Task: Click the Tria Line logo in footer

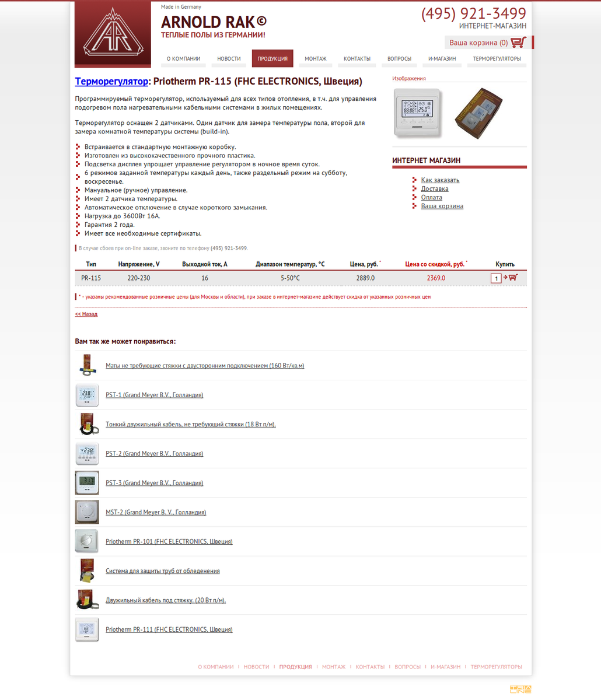Action: [520, 689]
